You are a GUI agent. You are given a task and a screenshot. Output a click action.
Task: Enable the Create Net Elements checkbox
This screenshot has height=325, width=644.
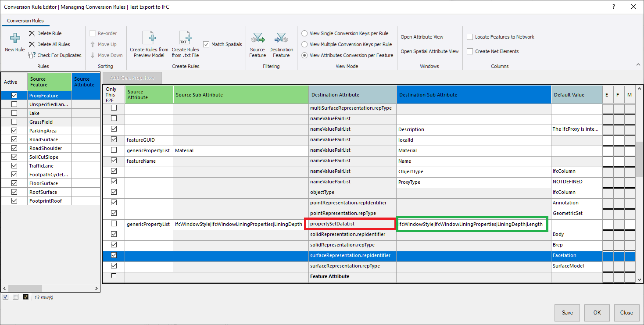tap(470, 51)
